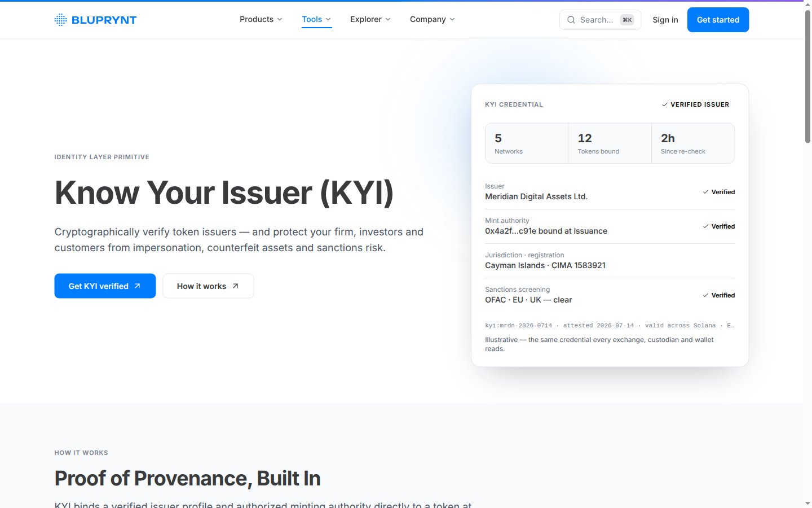This screenshot has width=812, height=508.
Task: Click the BLUPRYNT wordmark text
Action: (104, 20)
